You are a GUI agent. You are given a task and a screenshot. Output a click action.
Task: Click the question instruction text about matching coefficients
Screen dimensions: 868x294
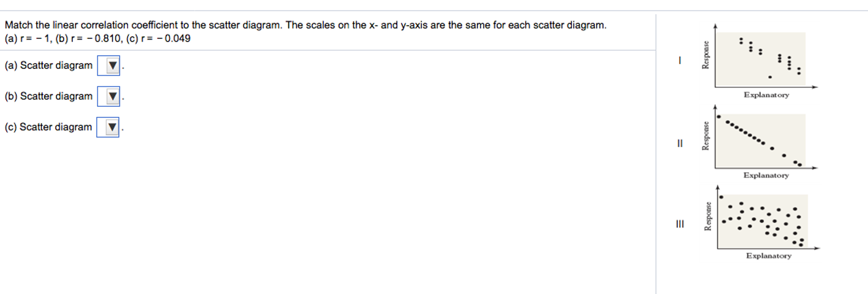tap(305, 25)
